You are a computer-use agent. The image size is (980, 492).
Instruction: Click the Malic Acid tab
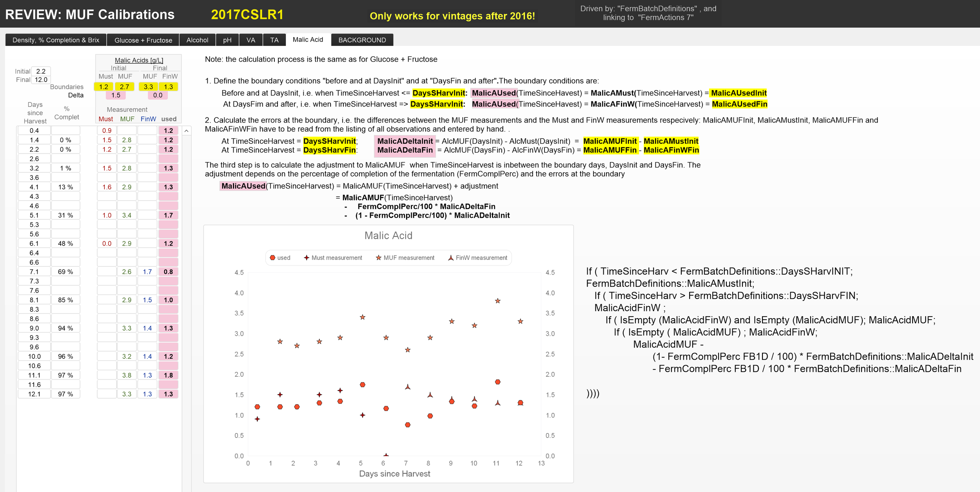tap(308, 40)
